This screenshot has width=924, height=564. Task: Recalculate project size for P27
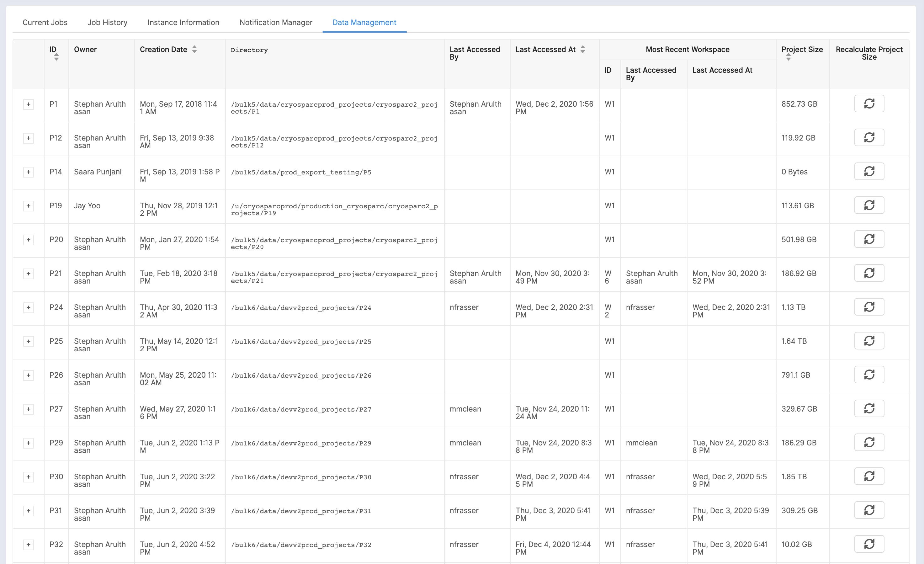(869, 408)
